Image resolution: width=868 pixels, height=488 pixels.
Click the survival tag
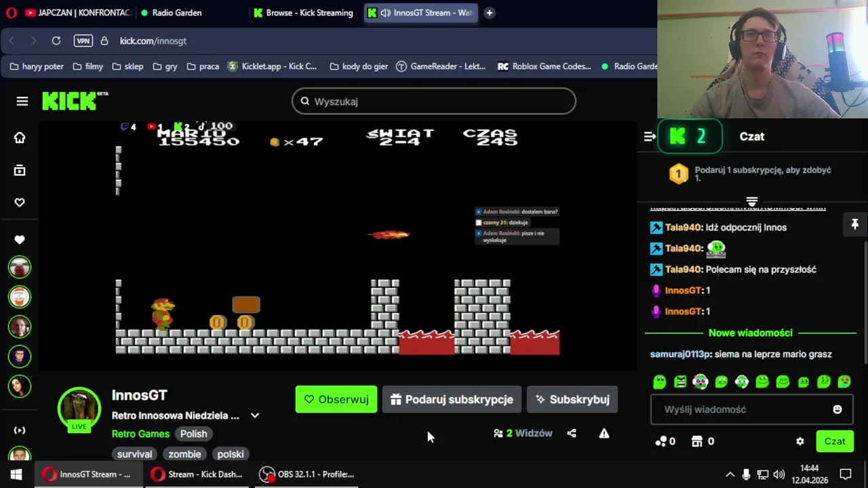point(134,454)
